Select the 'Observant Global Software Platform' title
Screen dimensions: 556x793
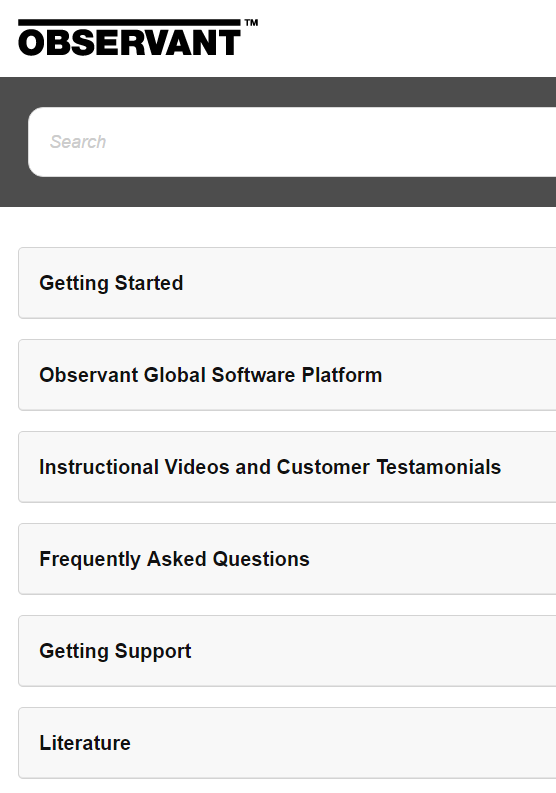click(x=210, y=375)
